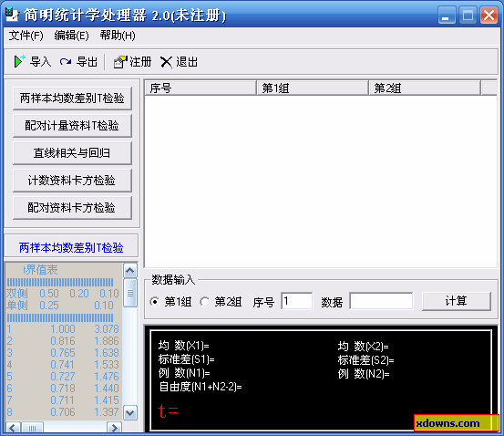The image size is (504, 436).
Task: Open the 编辑(E) menu
Action: coord(71,36)
